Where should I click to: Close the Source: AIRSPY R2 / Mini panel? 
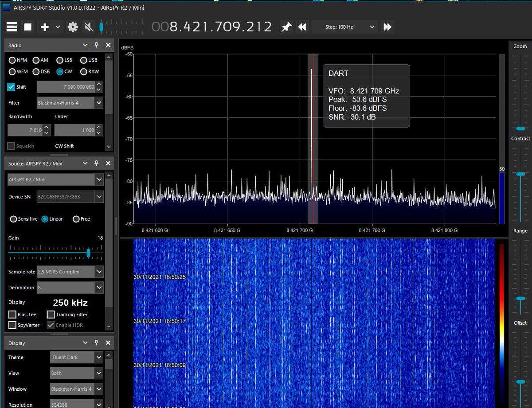point(108,163)
